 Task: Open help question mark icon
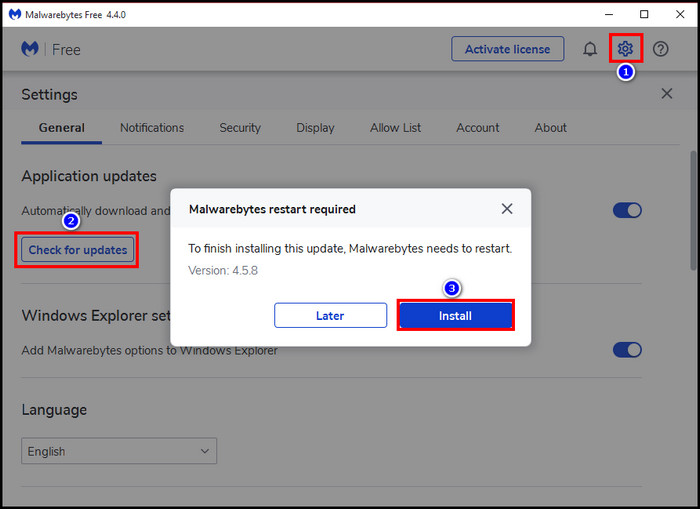coord(660,49)
